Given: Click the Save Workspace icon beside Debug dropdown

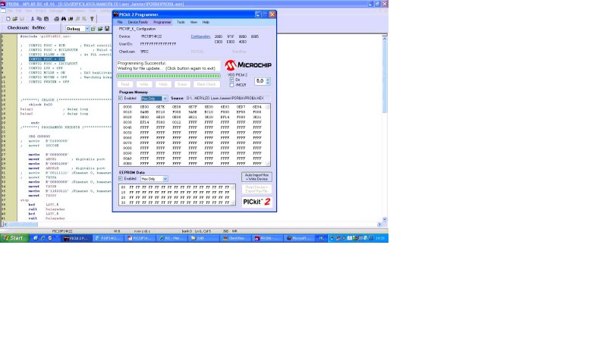Looking at the screenshot, I should (x=107, y=29).
